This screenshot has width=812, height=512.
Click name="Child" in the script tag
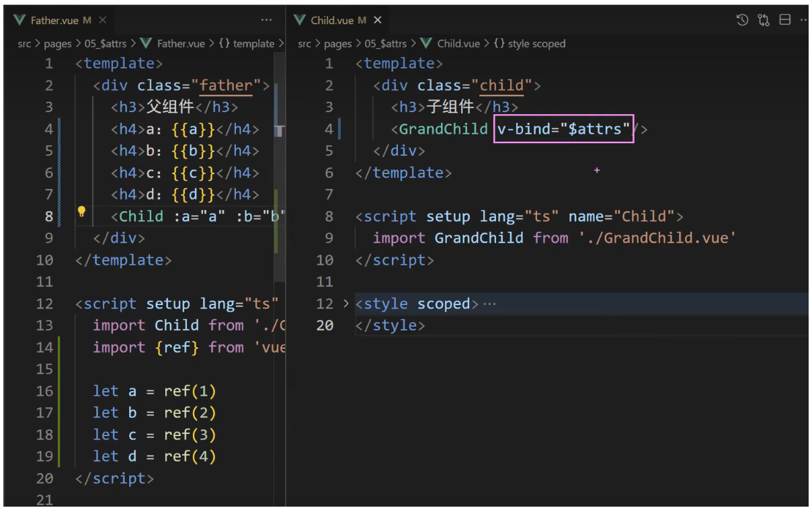(x=621, y=216)
